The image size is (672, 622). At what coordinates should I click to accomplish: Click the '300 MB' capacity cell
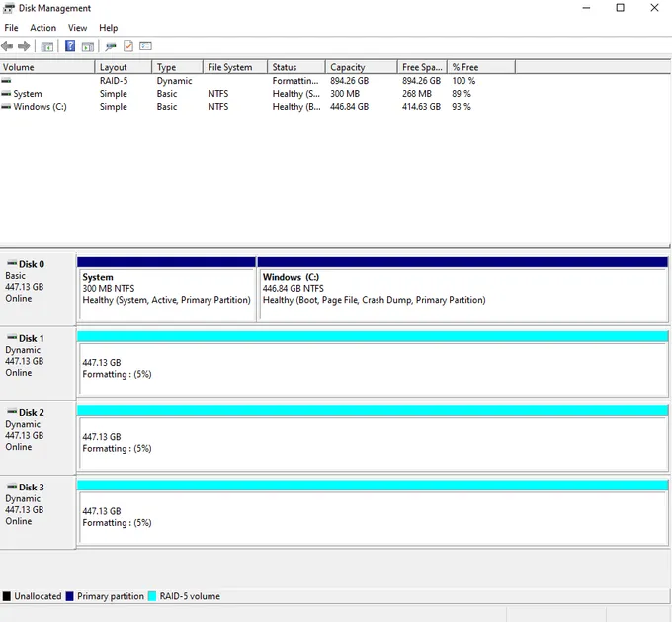tap(345, 94)
